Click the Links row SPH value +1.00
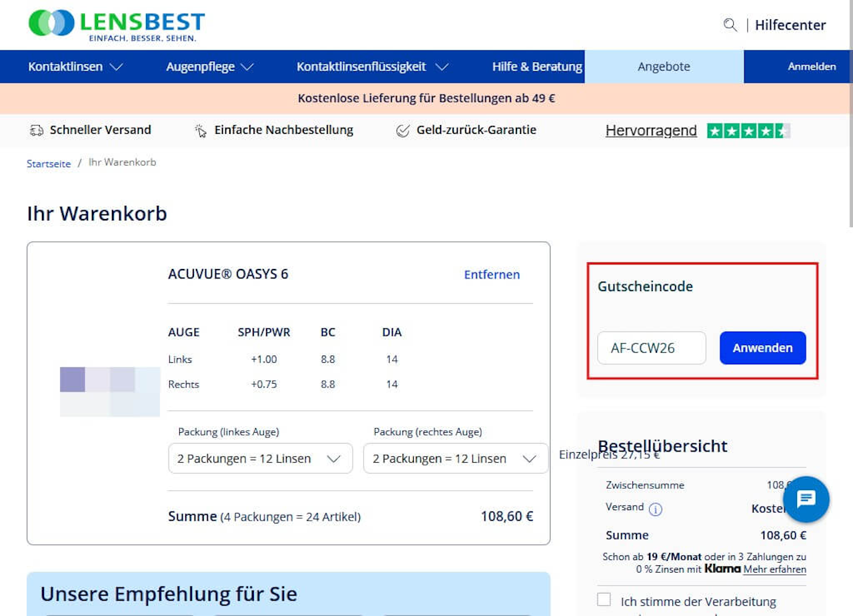Screen dimensions: 853x616 click(264, 360)
